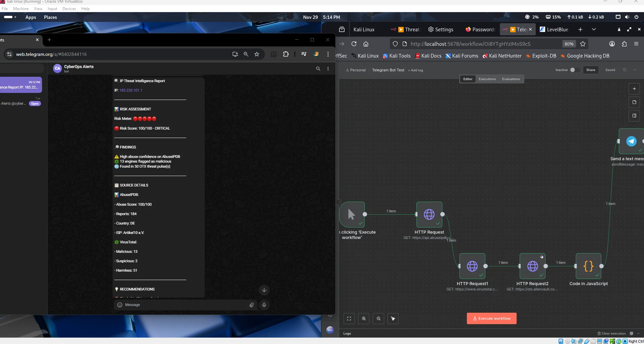Open the n8n workflow three-dot menu
This screenshot has height=344, width=644.
635,70
